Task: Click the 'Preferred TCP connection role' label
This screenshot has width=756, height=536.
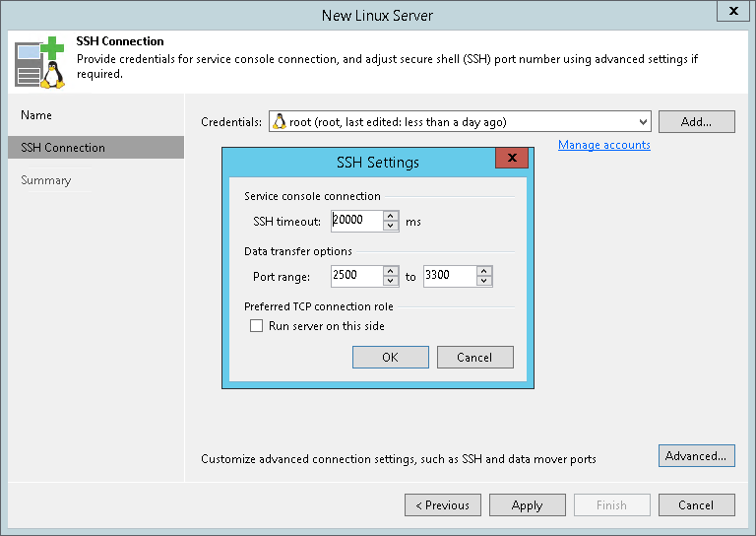Action: point(319,306)
